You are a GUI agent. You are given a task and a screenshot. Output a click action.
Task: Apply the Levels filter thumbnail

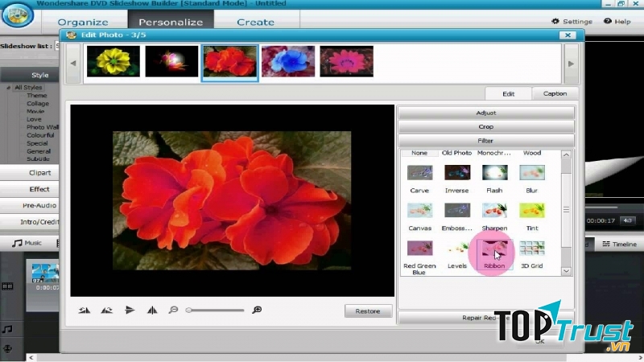[457, 249]
